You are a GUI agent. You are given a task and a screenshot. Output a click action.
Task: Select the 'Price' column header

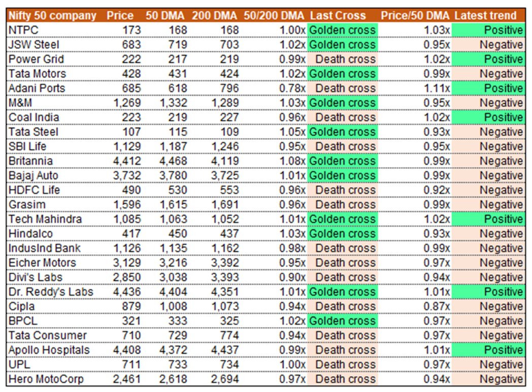(x=120, y=16)
